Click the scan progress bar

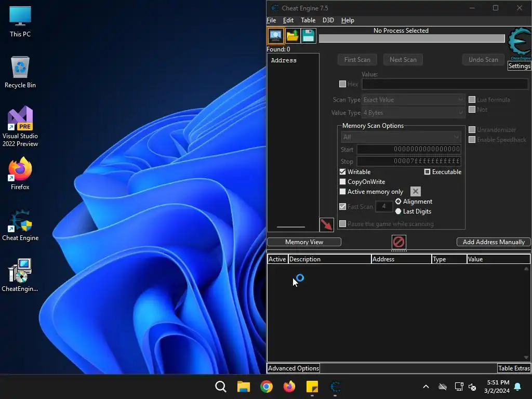(411, 38)
